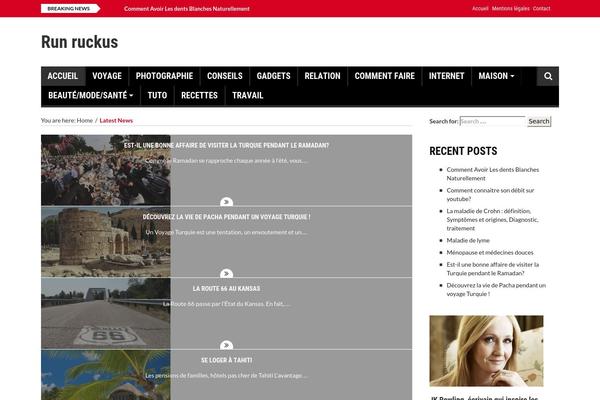The width and height of the screenshot is (600, 400).
Task: Open the Photographie menu item
Action: click(x=164, y=76)
